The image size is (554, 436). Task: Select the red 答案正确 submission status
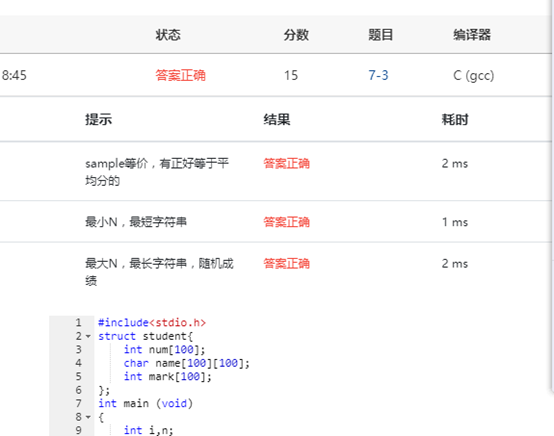[x=180, y=75]
